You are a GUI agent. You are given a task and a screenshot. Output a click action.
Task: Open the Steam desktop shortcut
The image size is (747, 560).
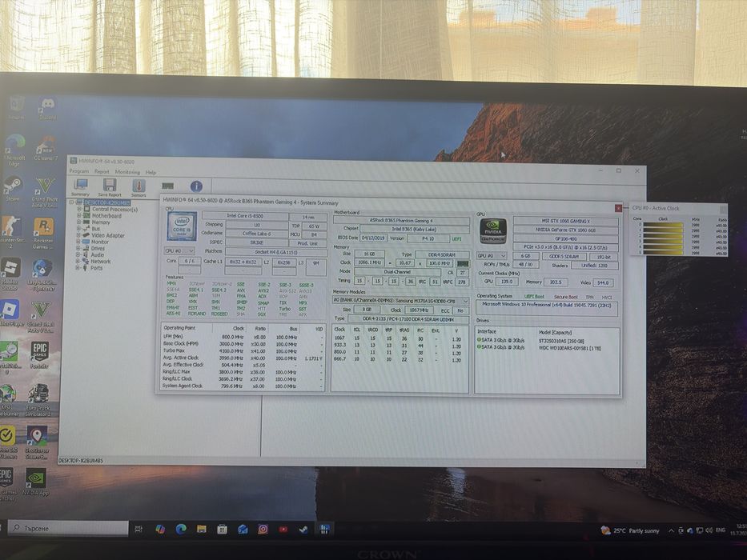point(13,189)
